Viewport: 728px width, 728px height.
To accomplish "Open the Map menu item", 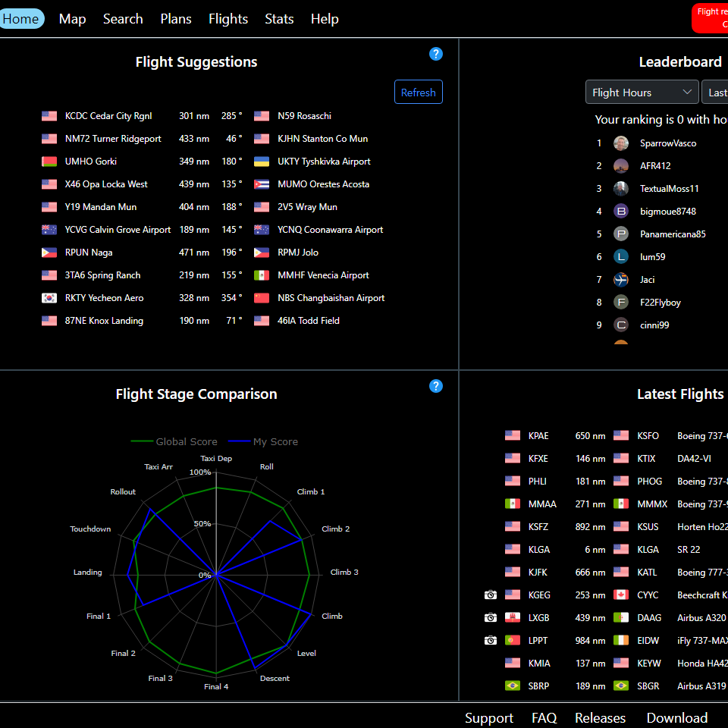I will 72,19.
